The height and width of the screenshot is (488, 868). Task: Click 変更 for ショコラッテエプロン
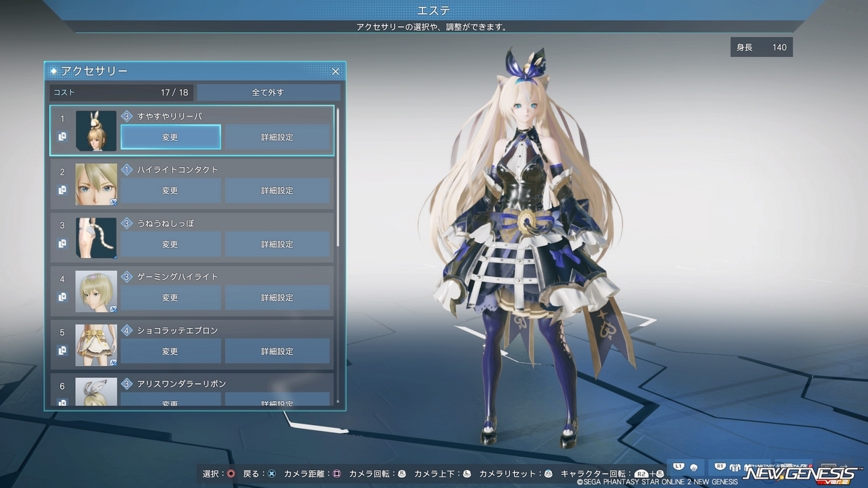[x=171, y=351]
